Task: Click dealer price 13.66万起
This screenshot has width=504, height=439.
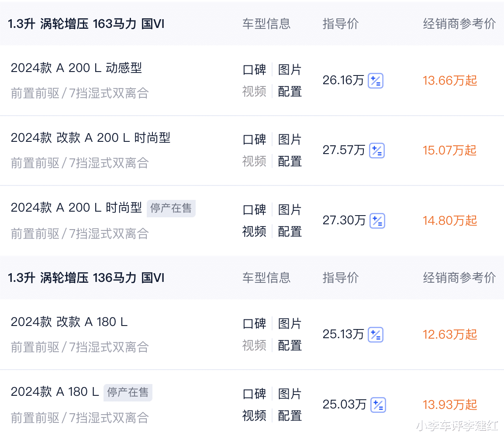Action: [450, 81]
